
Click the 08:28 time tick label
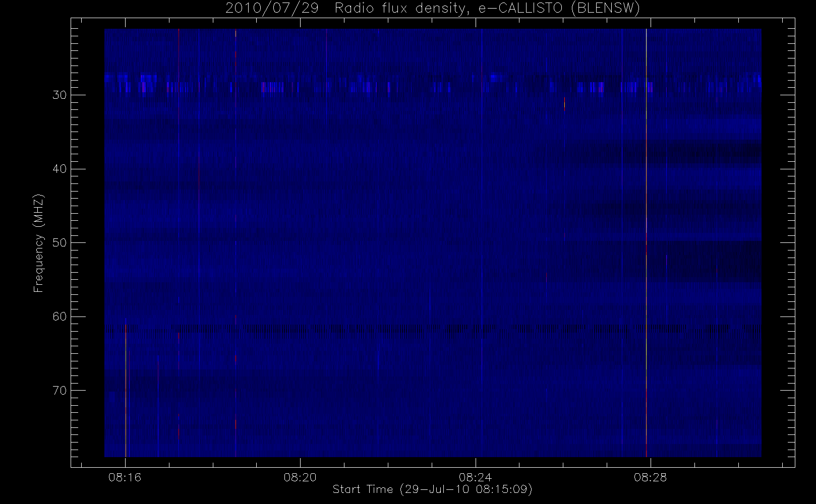651,477
